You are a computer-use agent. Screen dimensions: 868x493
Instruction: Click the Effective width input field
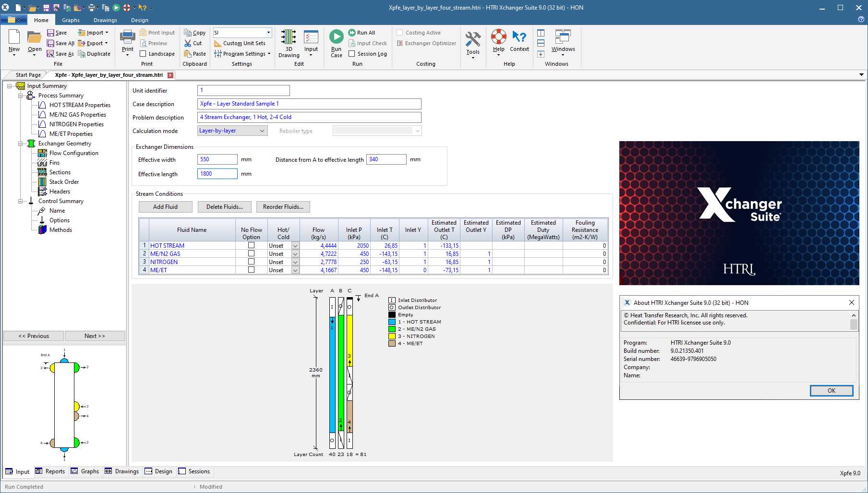217,159
